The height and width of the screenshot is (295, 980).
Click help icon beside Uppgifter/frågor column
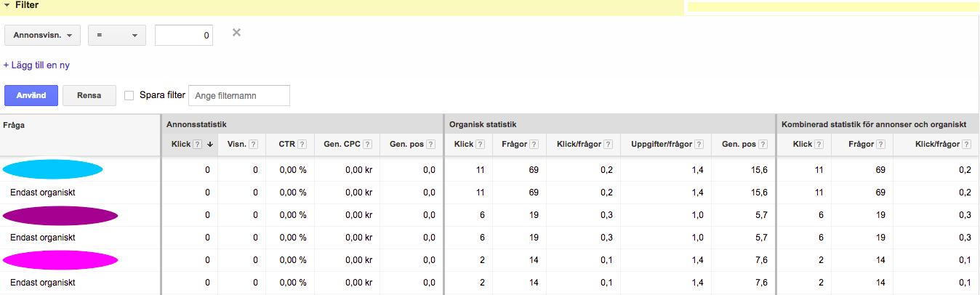699,145
